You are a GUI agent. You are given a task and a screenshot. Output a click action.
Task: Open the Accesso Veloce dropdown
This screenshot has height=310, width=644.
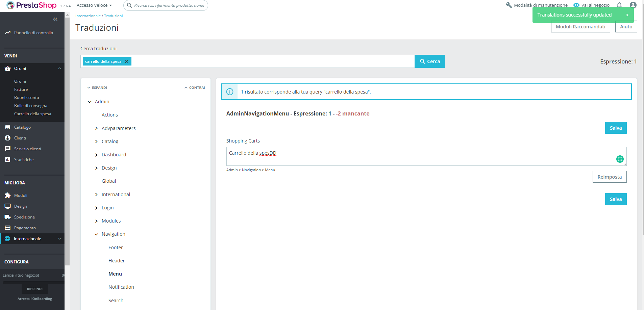tap(94, 5)
